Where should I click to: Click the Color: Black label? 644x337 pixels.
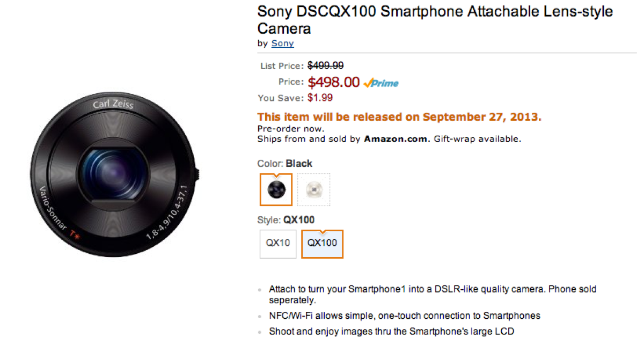pos(284,164)
